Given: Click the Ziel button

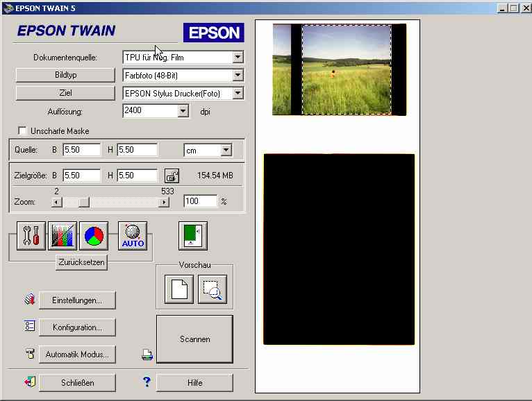Looking at the screenshot, I should coord(65,93).
